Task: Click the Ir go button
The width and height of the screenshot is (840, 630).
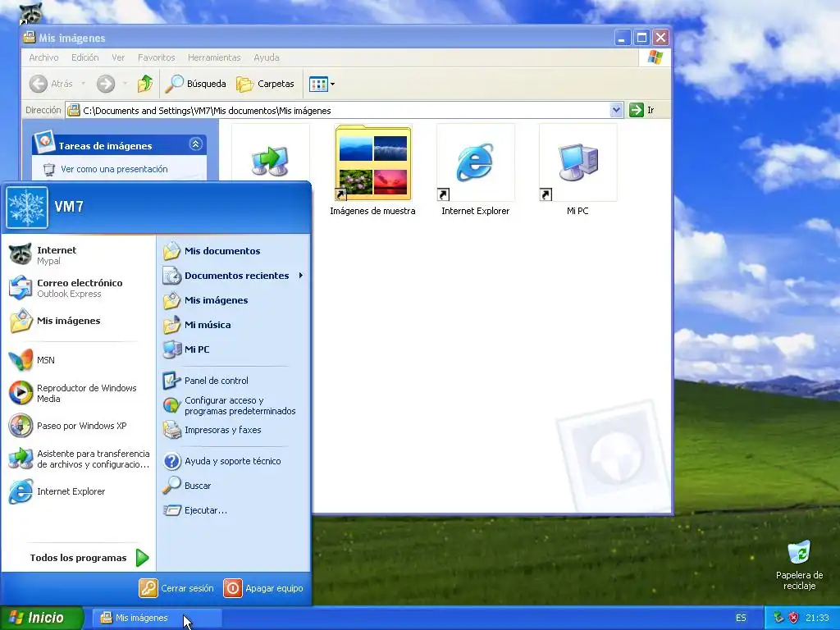Action: pos(641,110)
